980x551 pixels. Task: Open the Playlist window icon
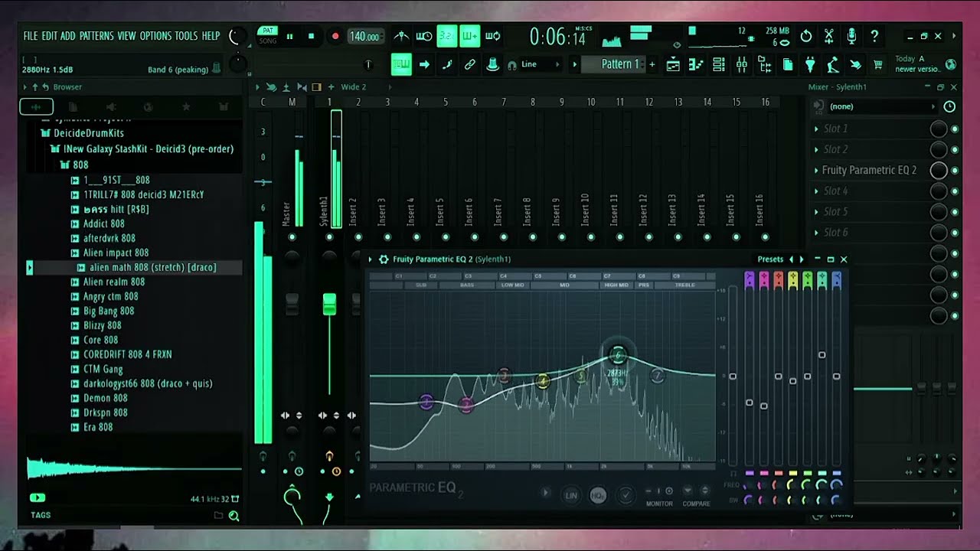point(673,64)
